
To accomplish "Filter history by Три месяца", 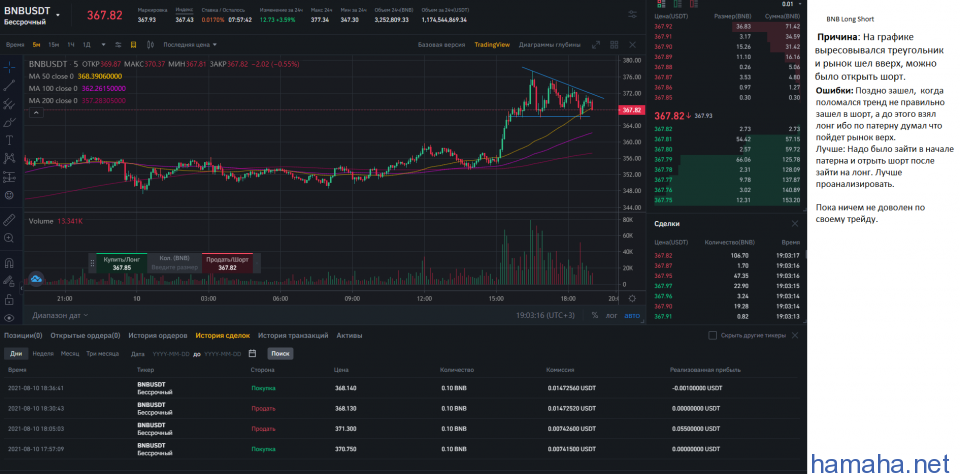I will coord(103,354).
